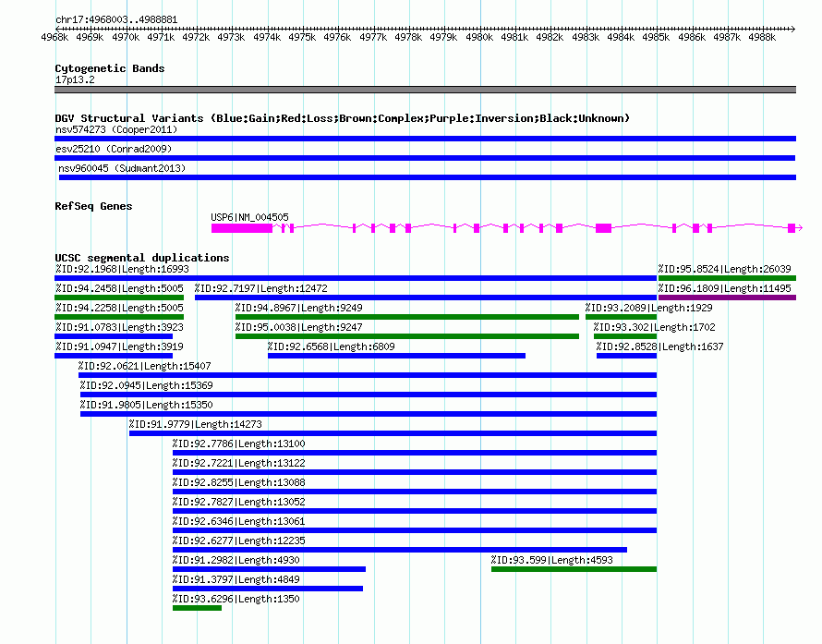Open the Cytogenetic Bands track title
Viewport: 822px width, 644px height.
110,68
